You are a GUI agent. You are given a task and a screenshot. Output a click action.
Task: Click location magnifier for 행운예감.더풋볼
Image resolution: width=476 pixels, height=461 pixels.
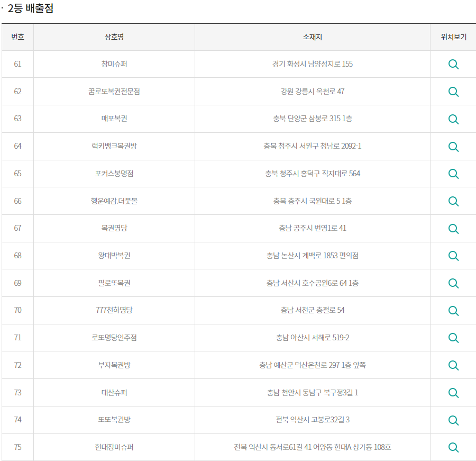(x=453, y=201)
